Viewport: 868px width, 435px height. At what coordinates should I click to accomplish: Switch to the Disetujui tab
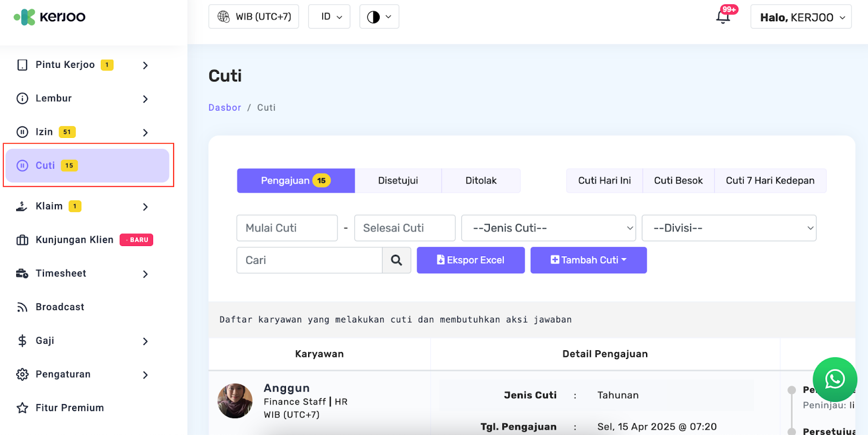coord(398,181)
